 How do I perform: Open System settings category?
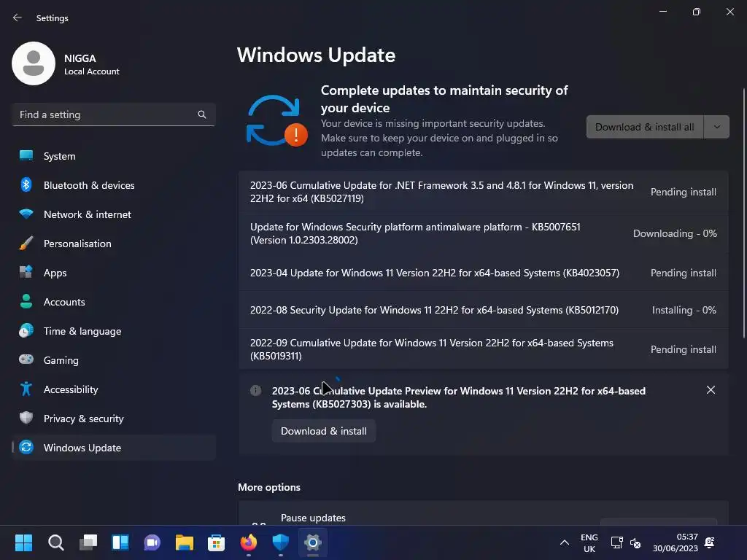click(x=113, y=156)
